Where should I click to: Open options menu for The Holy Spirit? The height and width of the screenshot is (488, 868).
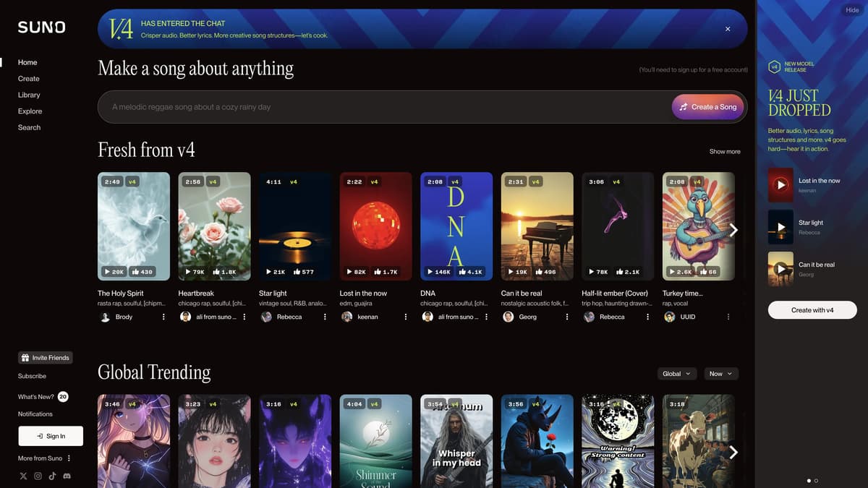[x=163, y=317]
